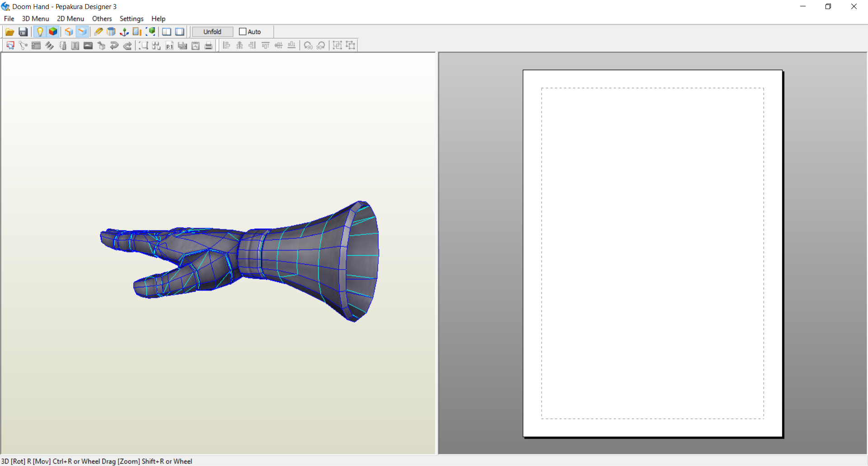This screenshot has width=868, height=466.
Task: Open the Help menu
Action: click(158, 19)
